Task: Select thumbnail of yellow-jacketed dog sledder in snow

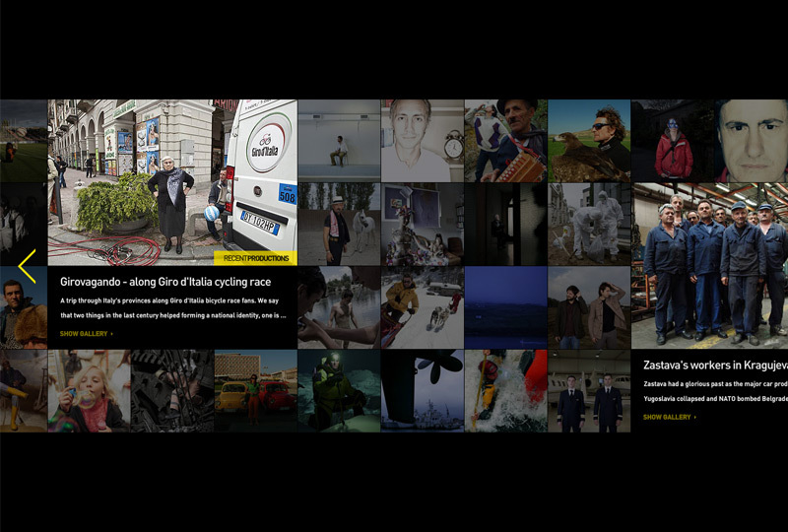Action: [423, 307]
